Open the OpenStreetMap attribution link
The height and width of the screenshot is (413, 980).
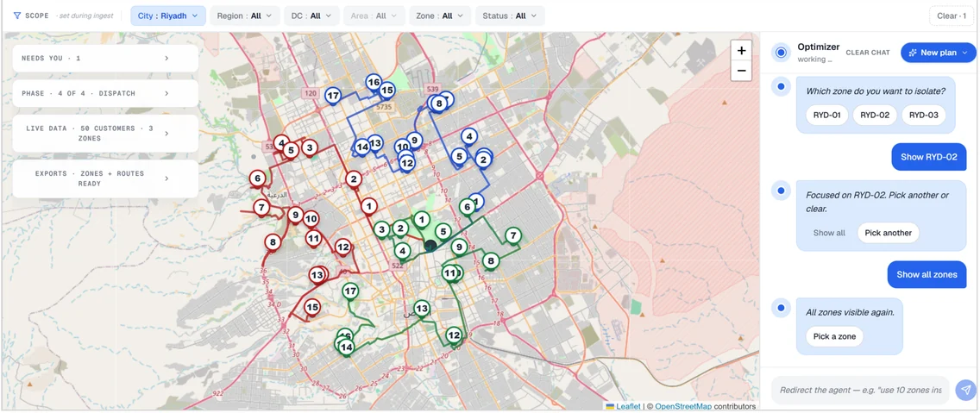[683, 406]
